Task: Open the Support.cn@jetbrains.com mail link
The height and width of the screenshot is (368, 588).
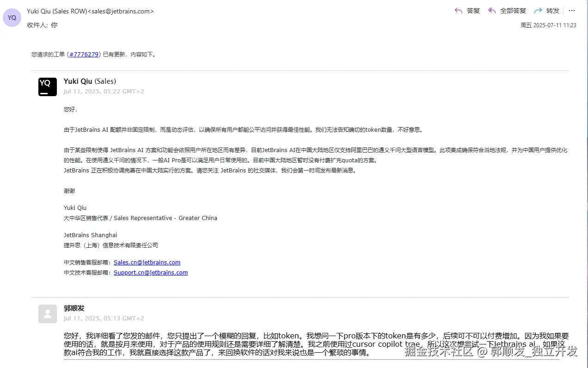Action: pyautogui.click(x=150, y=272)
